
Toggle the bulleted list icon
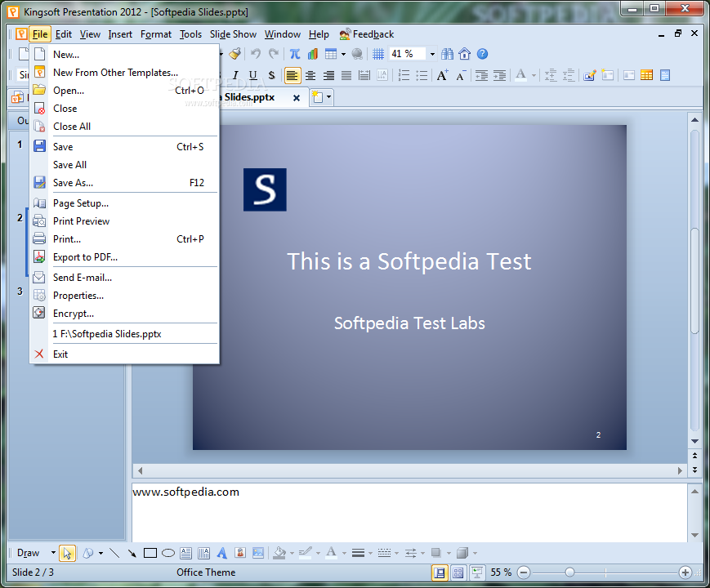coord(422,75)
